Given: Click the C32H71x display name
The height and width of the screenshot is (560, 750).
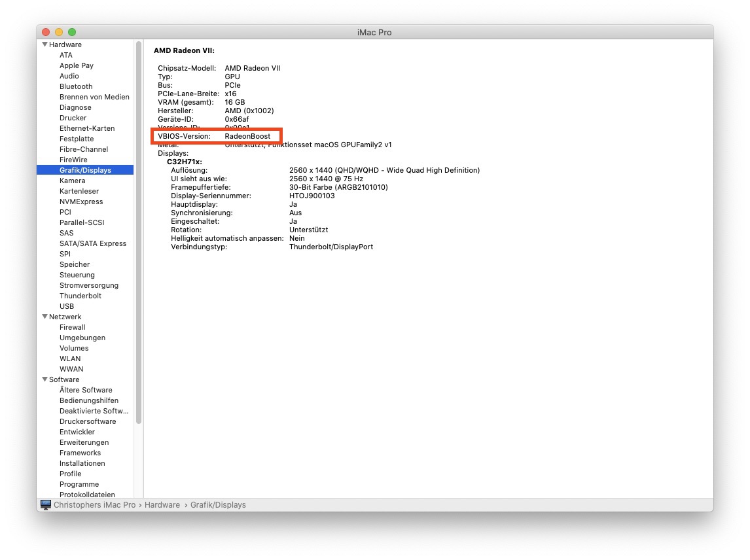Looking at the screenshot, I should point(185,162).
